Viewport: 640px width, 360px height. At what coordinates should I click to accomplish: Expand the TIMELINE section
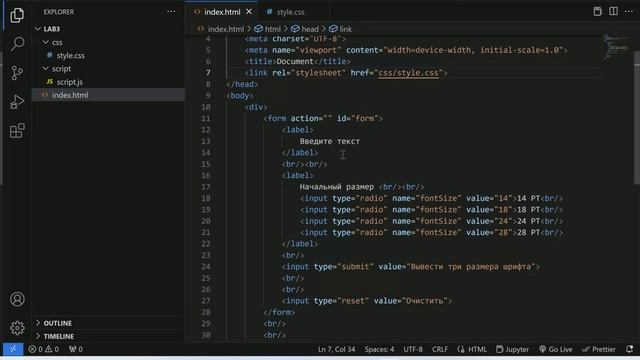click(x=59, y=336)
